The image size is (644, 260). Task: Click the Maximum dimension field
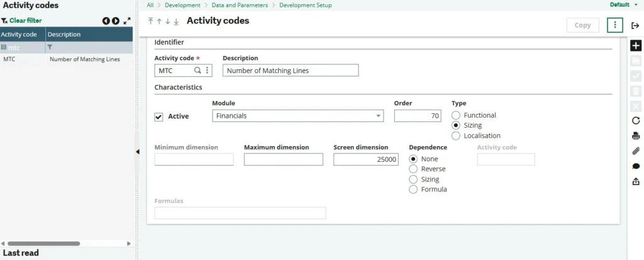(x=284, y=160)
